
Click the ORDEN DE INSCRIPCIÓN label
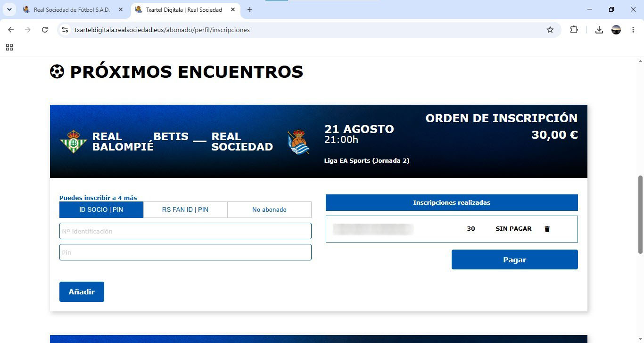click(502, 118)
